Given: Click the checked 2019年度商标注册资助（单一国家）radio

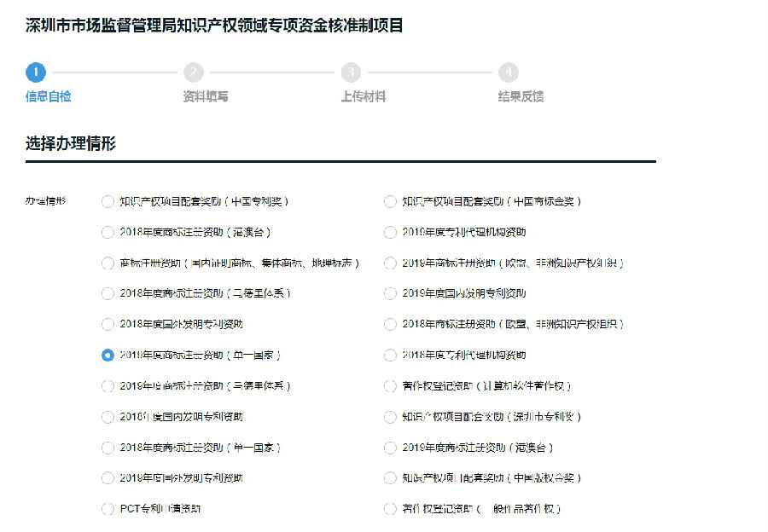Looking at the screenshot, I should click(x=108, y=356).
